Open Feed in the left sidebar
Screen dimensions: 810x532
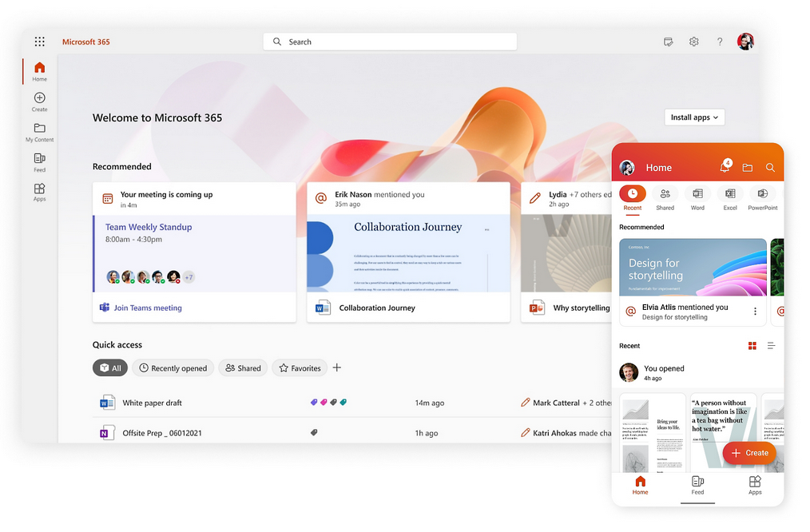click(x=39, y=162)
